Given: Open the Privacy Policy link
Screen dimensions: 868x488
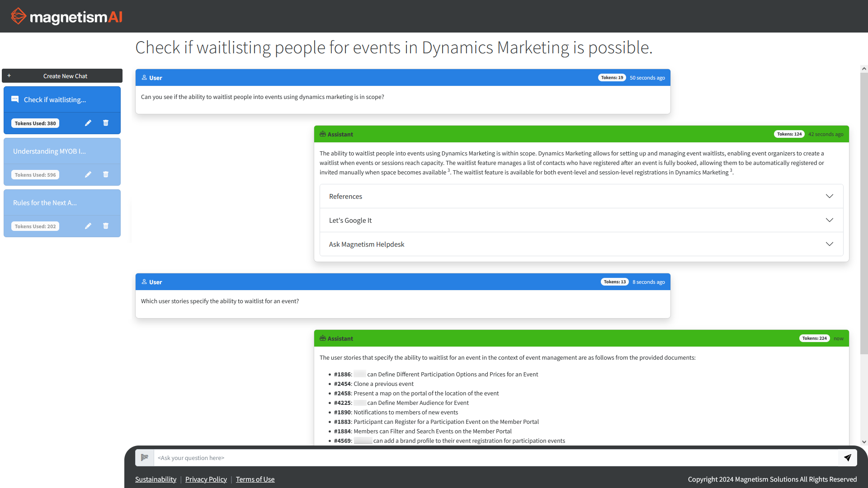Looking at the screenshot, I should point(206,479).
